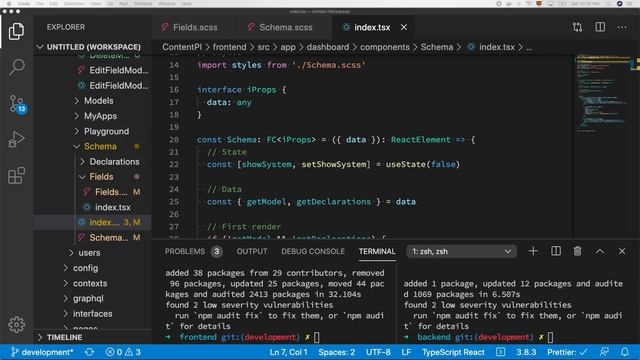Viewport: 640px width, 360px height.
Task: Open the Manage gear in activity bar
Action: (16, 324)
